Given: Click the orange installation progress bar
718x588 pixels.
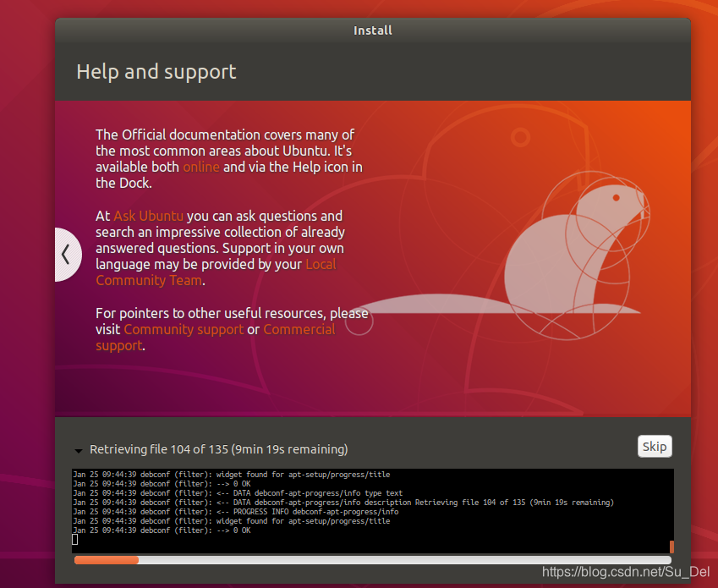Looking at the screenshot, I should [107, 560].
